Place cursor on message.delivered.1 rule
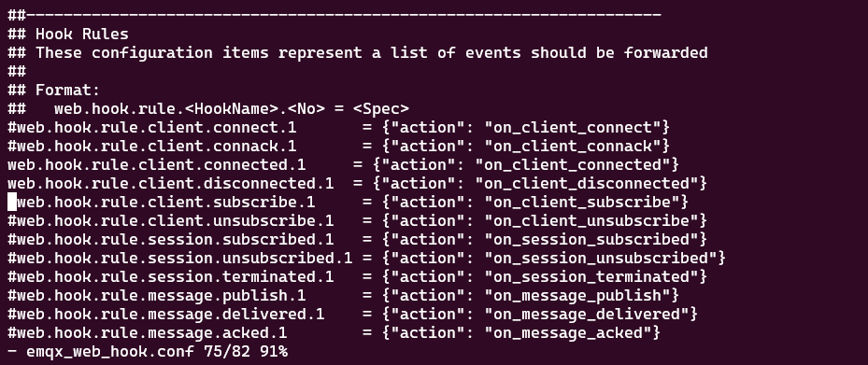868x365 pixels. pyautogui.click(x=352, y=315)
